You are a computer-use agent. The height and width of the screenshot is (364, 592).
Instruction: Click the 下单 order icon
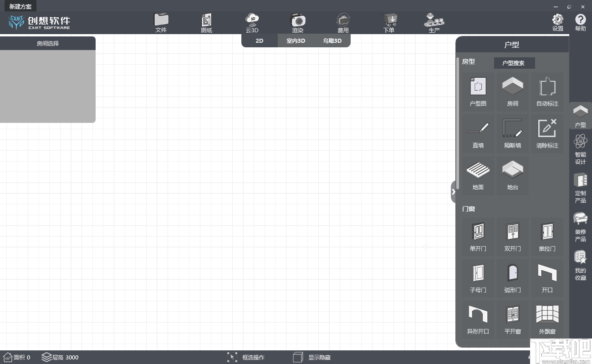pos(389,23)
